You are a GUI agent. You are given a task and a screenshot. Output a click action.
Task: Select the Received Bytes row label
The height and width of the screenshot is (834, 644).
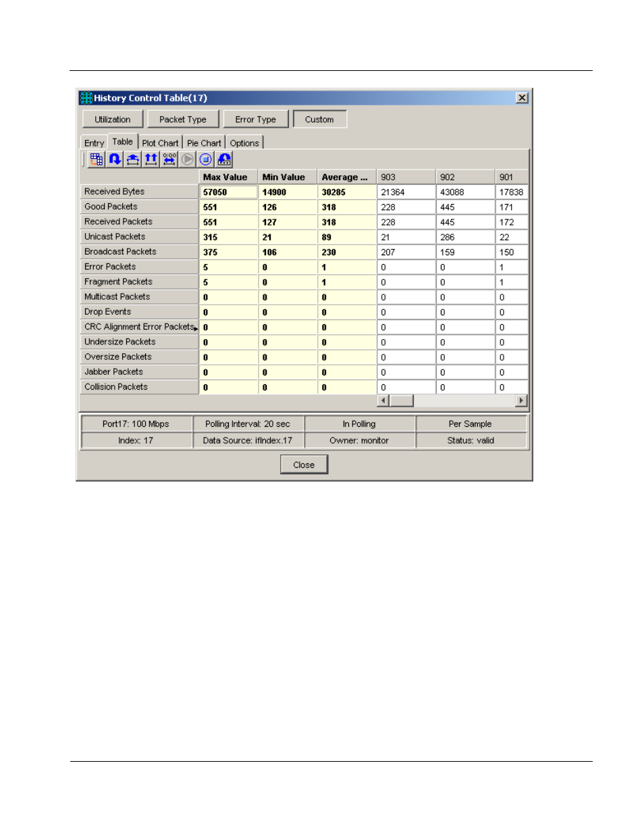(139, 192)
